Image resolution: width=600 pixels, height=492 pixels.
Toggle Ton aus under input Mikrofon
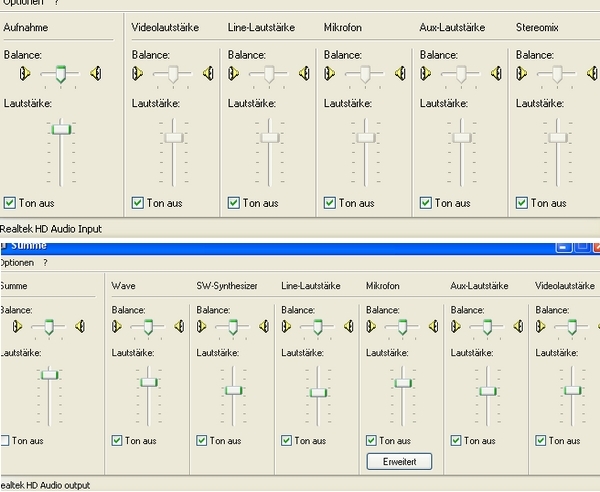[330, 202]
